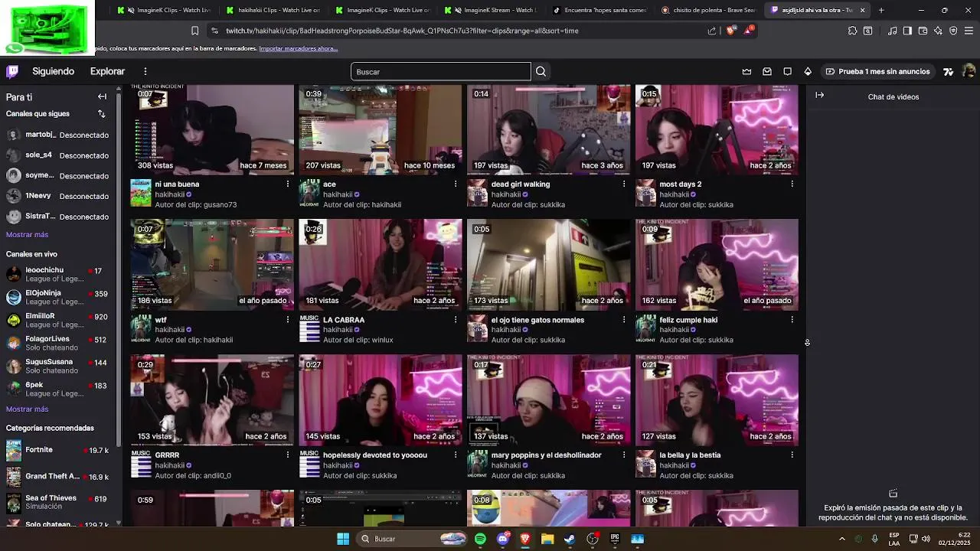Open clip title 'hopelessly devoted to yooou'
The image size is (980, 551).
click(x=375, y=455)
